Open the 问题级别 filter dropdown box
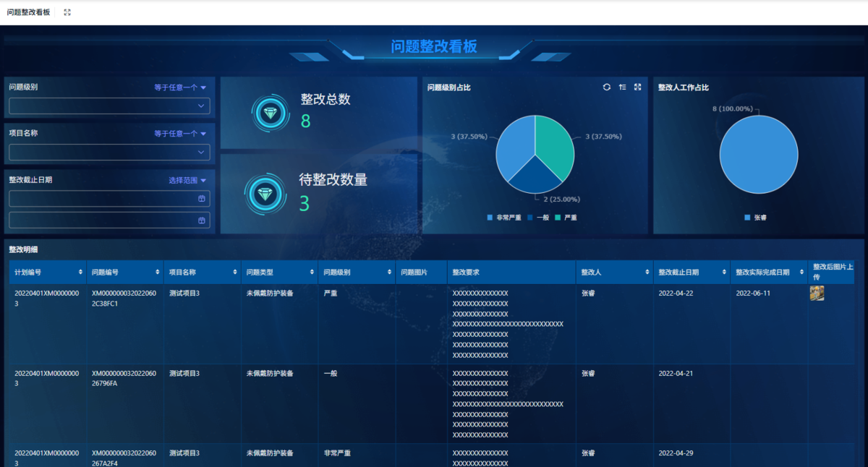 109,106
